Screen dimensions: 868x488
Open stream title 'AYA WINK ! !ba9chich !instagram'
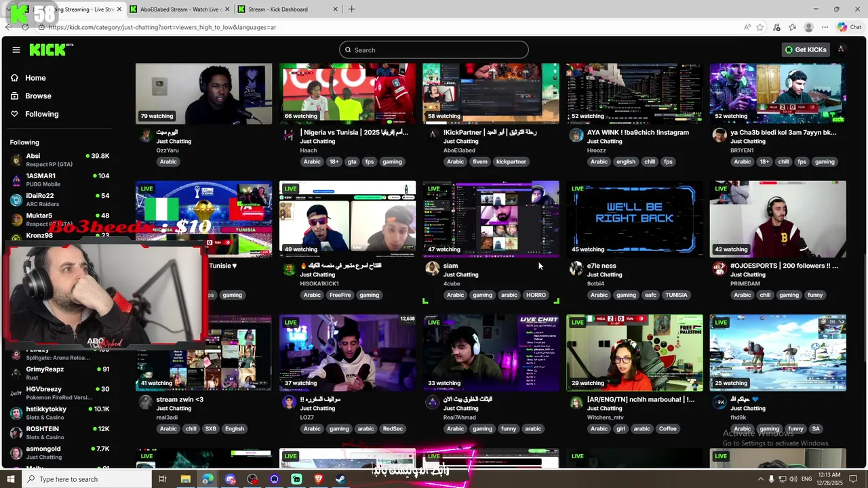637,132
